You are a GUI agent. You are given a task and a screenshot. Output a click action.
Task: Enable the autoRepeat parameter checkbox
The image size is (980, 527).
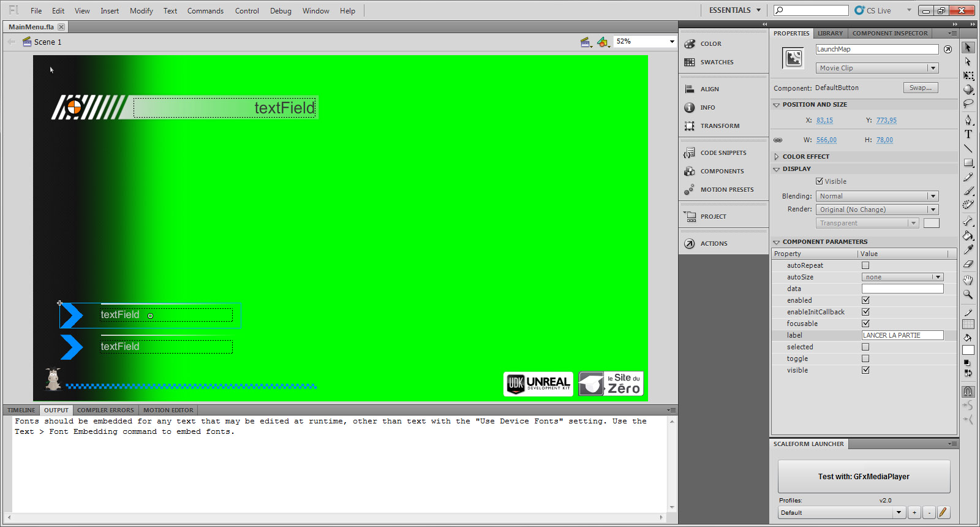click(x=865, y=265)
